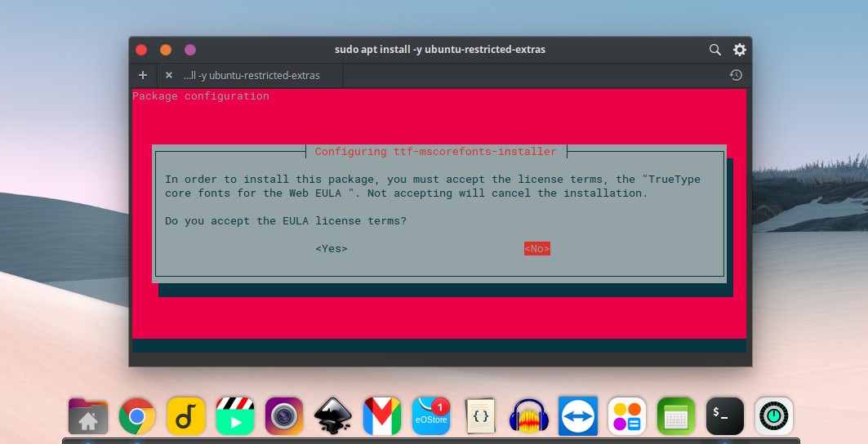This screenshot has height=444, width=868.
Task: Launch Inkscape from the dock
Action: pos(333,415)
